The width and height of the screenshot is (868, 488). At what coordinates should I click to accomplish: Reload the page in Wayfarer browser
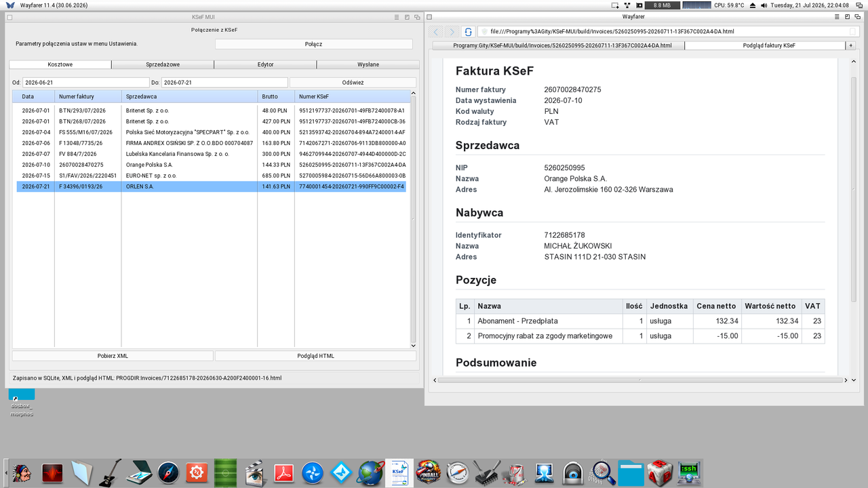[468, 31]
